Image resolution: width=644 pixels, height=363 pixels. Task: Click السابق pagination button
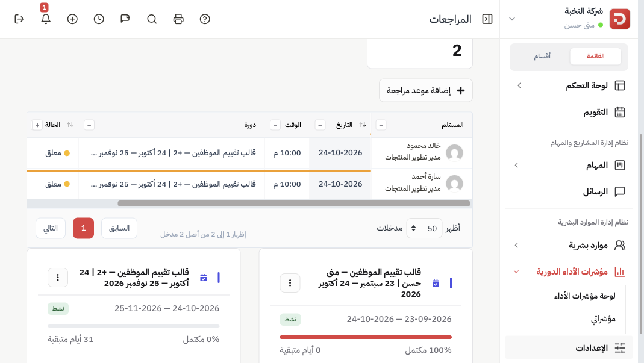pos(119,228)
